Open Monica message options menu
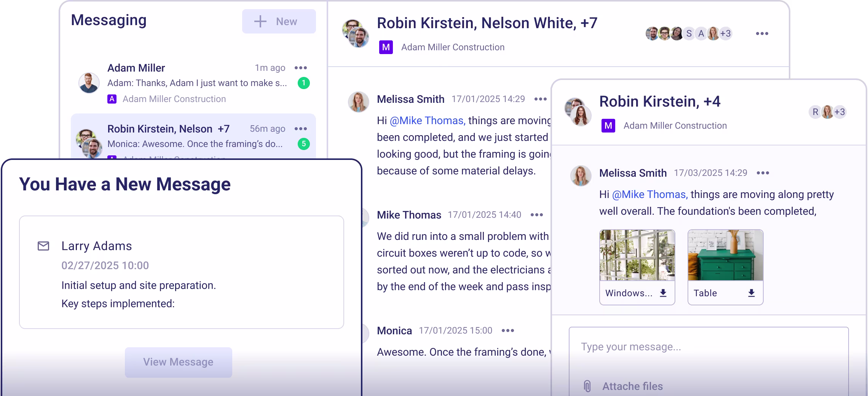The image size is (868, 396). 508,331
